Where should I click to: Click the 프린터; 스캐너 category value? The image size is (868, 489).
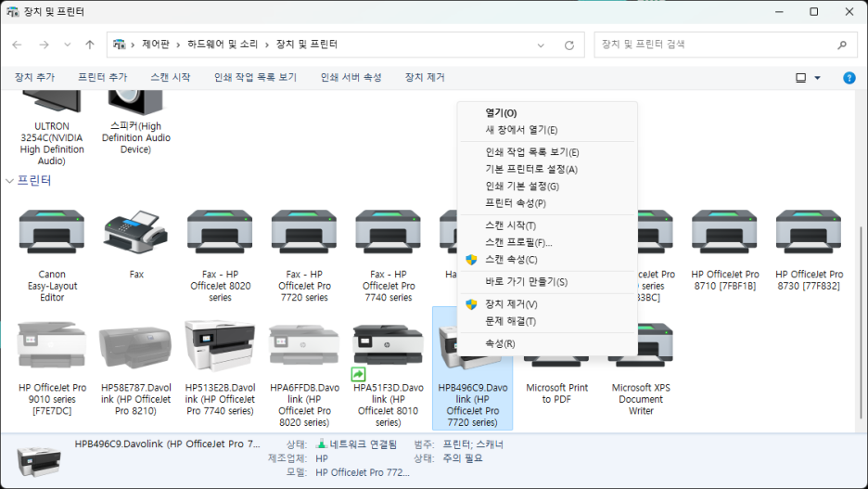473,444
